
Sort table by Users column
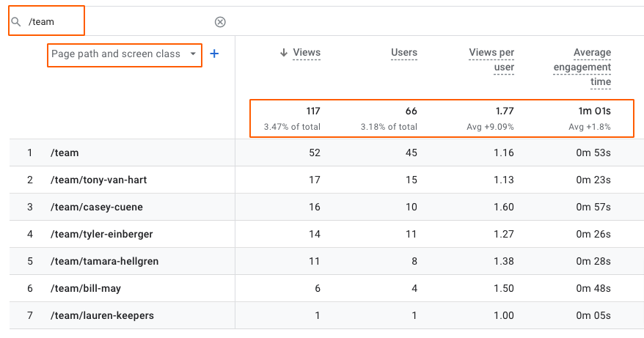404,53
